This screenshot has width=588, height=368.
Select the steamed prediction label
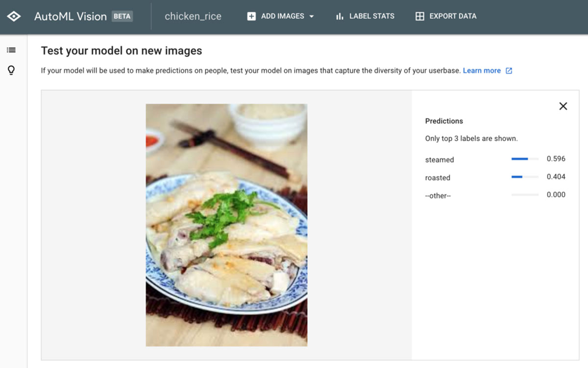click(x=440, y=159)
